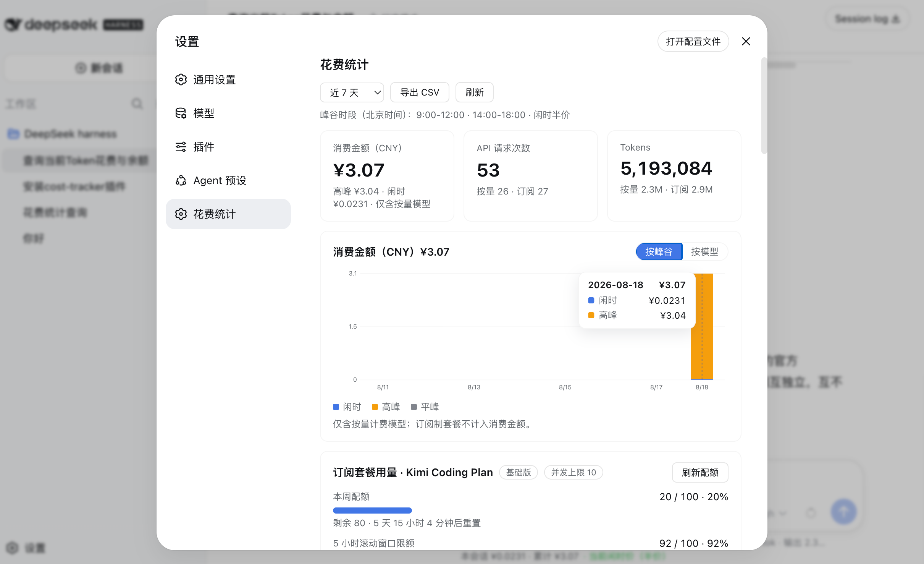Click 8/11 x-axis label in chart
The width and height of the screenshot is (924, 564).
pos(383,387)
